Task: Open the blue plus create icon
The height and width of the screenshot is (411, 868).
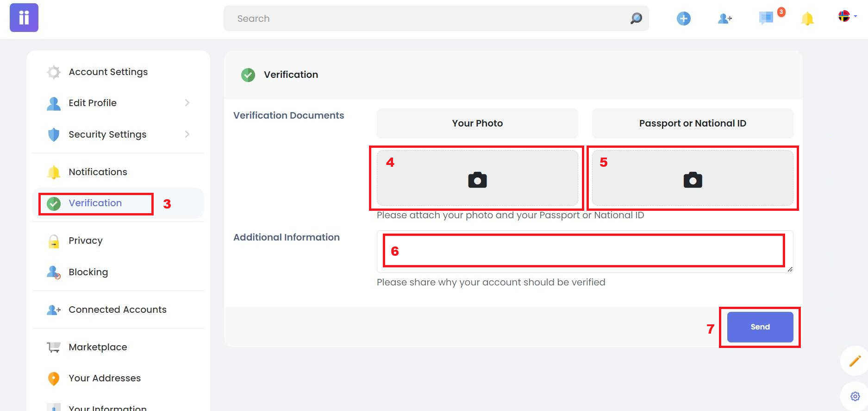Action: (683, 19)
